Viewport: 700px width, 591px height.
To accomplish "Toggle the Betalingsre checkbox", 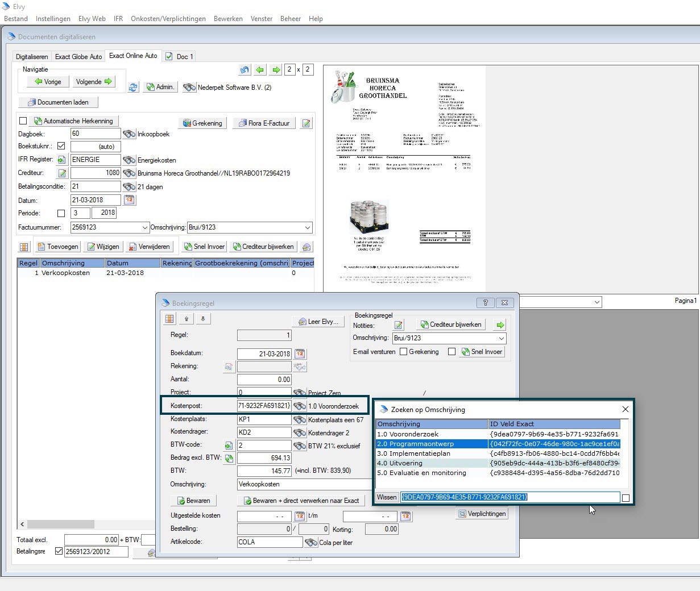I will [x=59, y=551].
